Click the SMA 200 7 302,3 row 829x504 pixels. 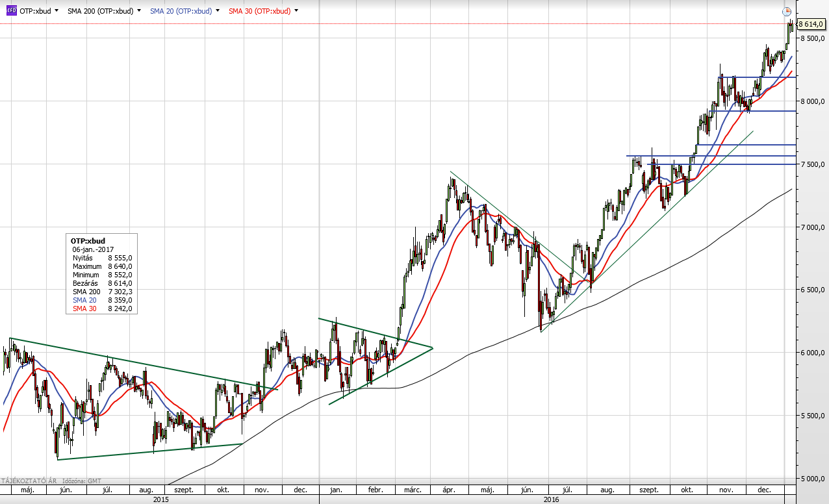[102, 292]
